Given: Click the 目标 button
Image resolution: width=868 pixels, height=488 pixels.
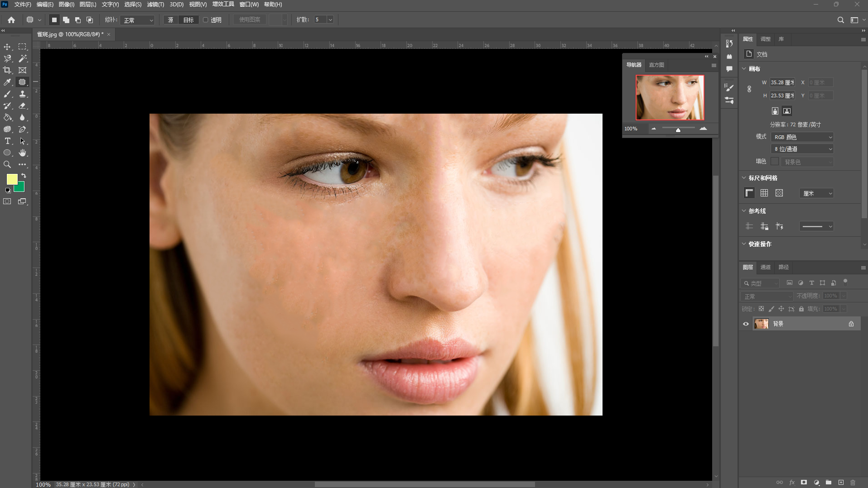Looking at the screenshot, I should point(188,20).
